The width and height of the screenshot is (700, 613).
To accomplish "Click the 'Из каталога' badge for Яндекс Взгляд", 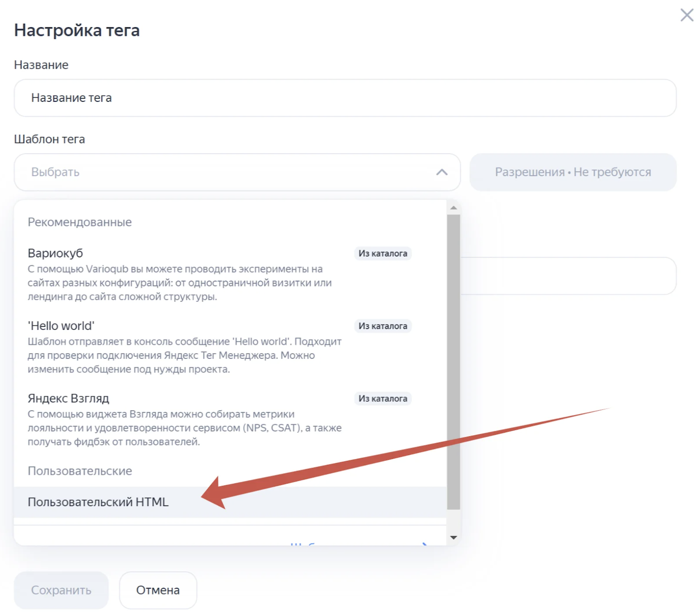I will point(383,399).
